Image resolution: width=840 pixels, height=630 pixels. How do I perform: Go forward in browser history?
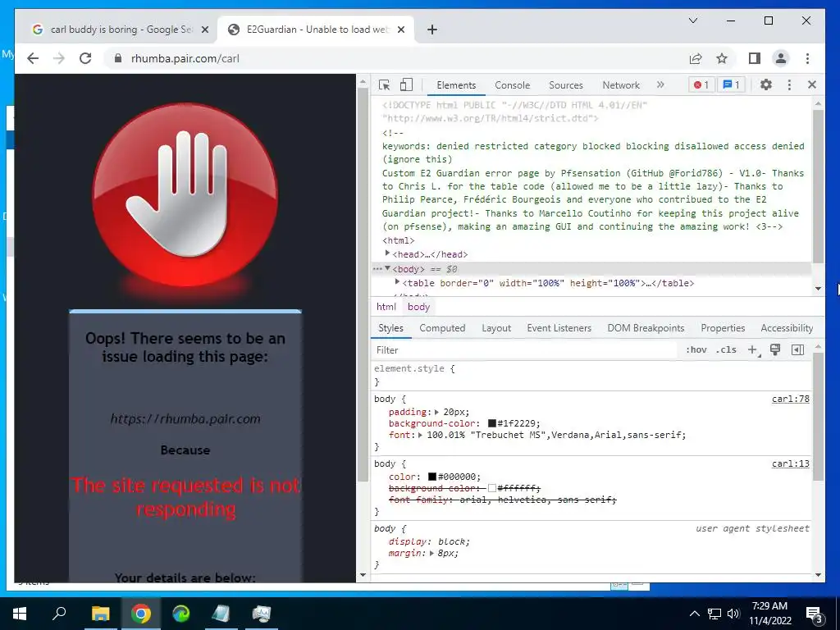pyautogui.click(x=59, y=58)
